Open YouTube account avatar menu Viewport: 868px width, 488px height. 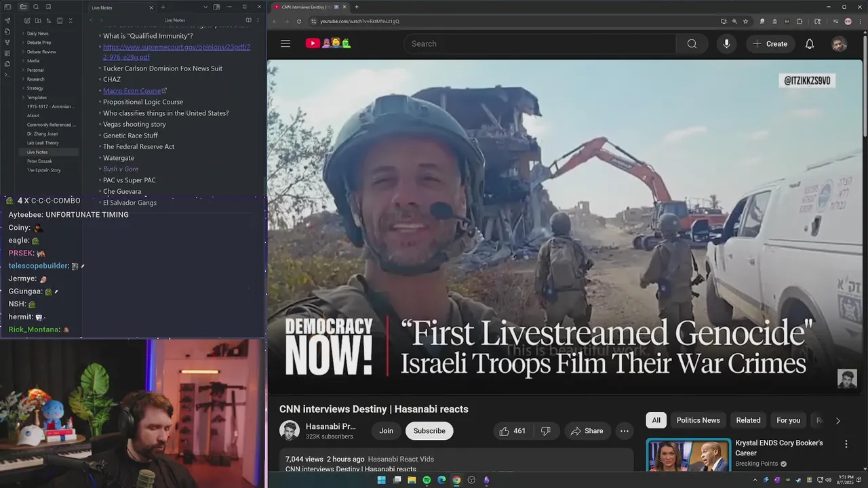[x=839, y=44]
